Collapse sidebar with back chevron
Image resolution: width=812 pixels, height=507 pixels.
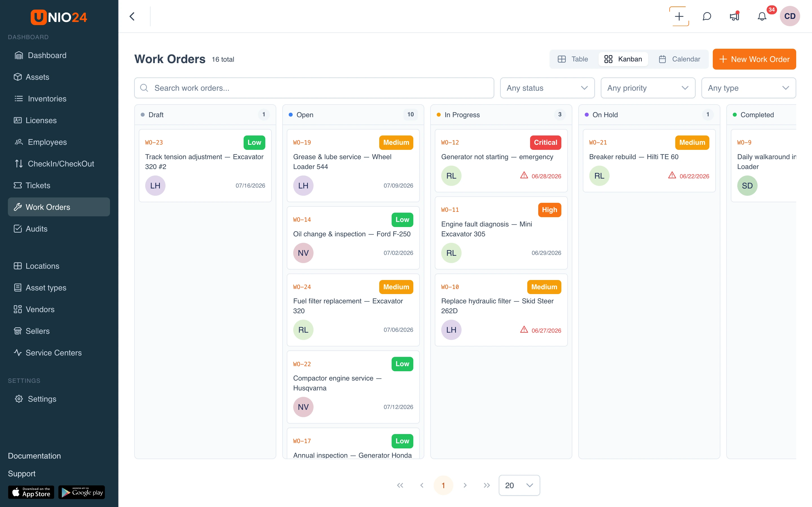tap(132, 16)
